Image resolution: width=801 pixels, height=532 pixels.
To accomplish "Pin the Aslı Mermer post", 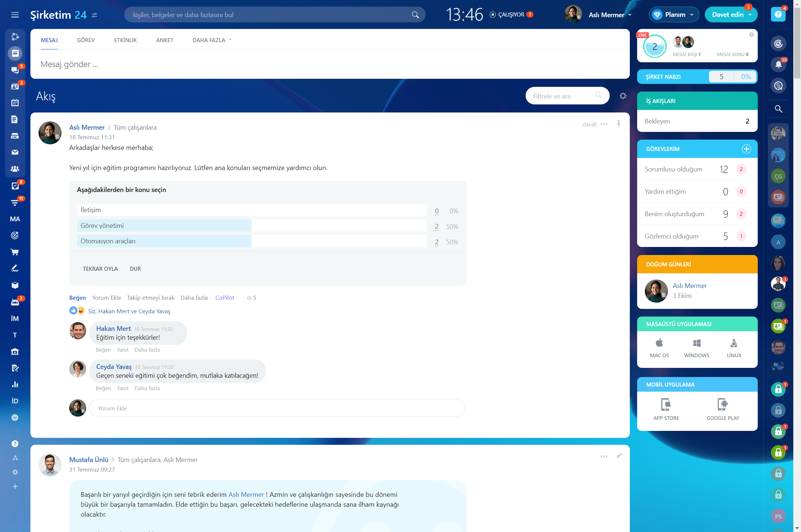I will pyautogui.click(x=618, y=124).
